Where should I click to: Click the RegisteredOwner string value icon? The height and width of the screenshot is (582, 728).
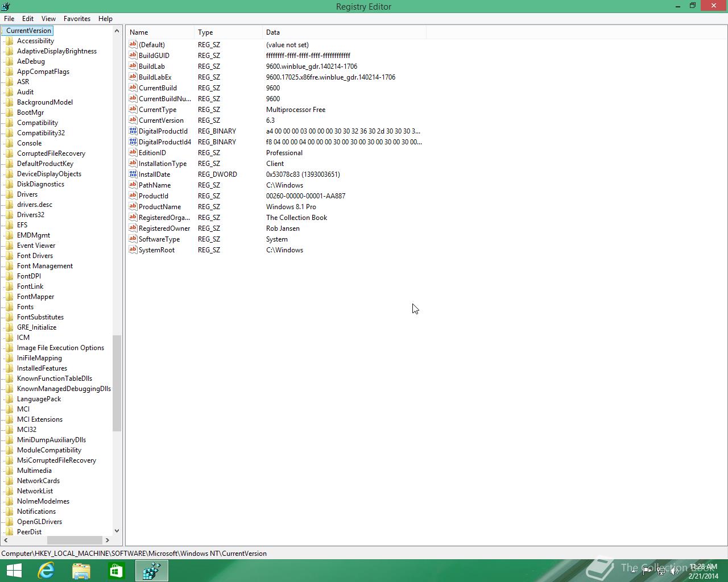(x=133, y=228)
